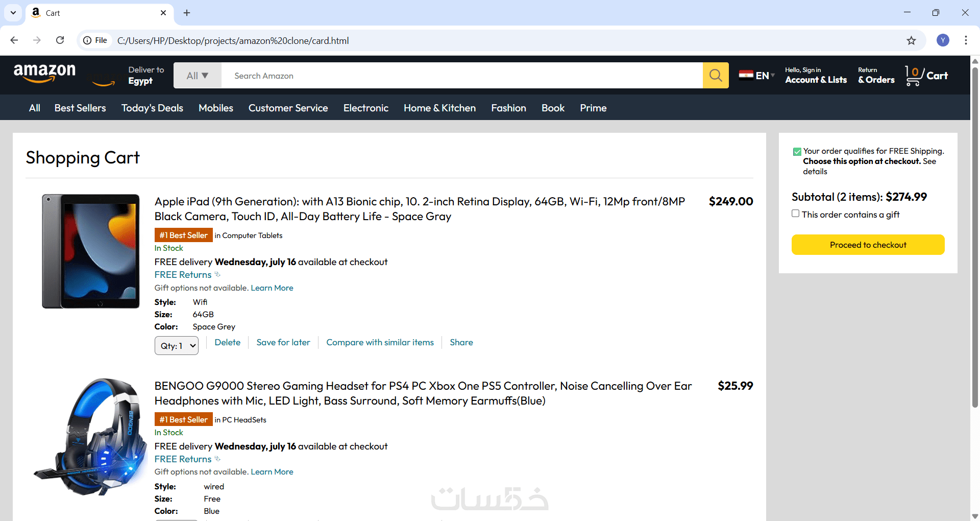980x521 pixels.
Task: Click Deliver to Egypt location
Action: tap(146, 76)
